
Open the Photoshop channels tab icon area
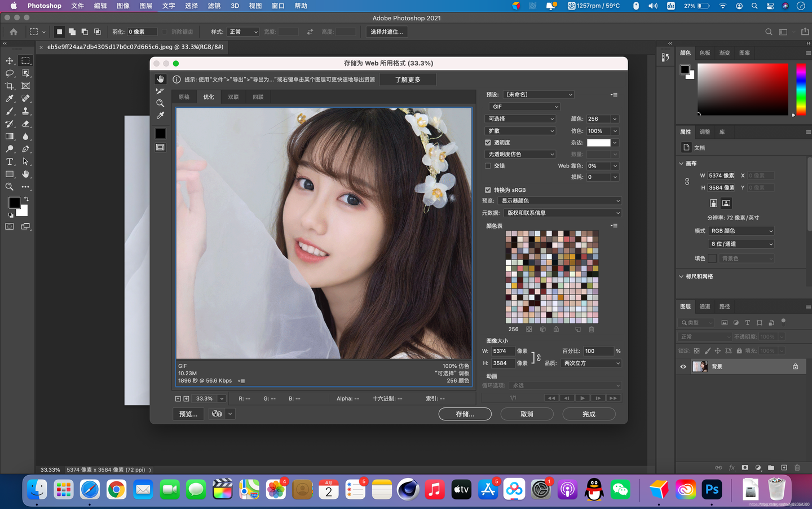click(x=705, y=306)
